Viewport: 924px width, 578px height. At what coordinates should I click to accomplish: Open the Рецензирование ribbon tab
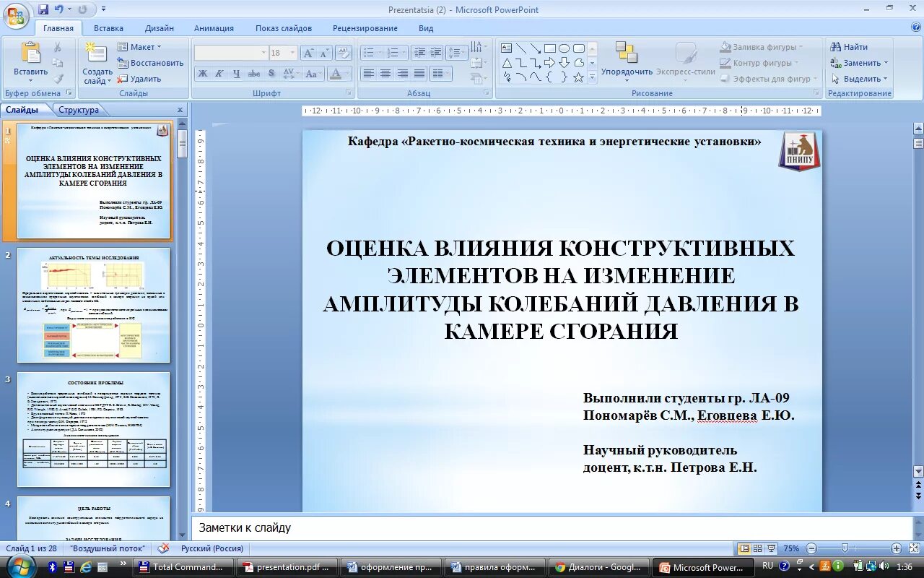365,28
